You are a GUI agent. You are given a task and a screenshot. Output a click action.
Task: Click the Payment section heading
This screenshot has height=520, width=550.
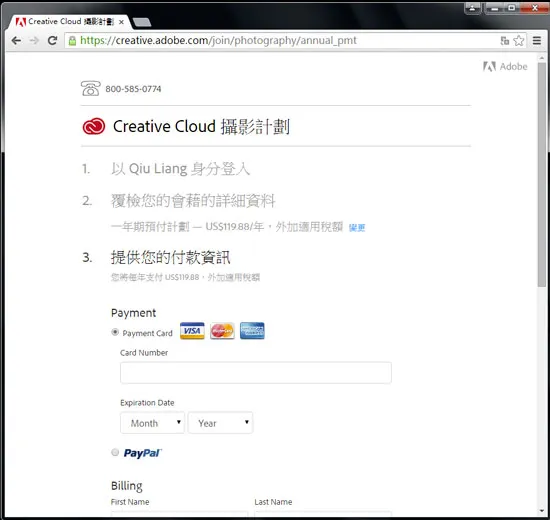134,313
